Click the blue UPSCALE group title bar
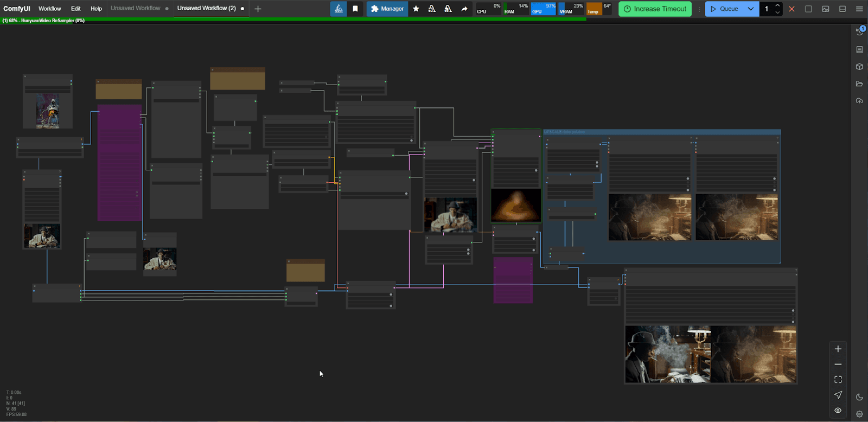This screenshot has width=868, height=422. (662, 132)
